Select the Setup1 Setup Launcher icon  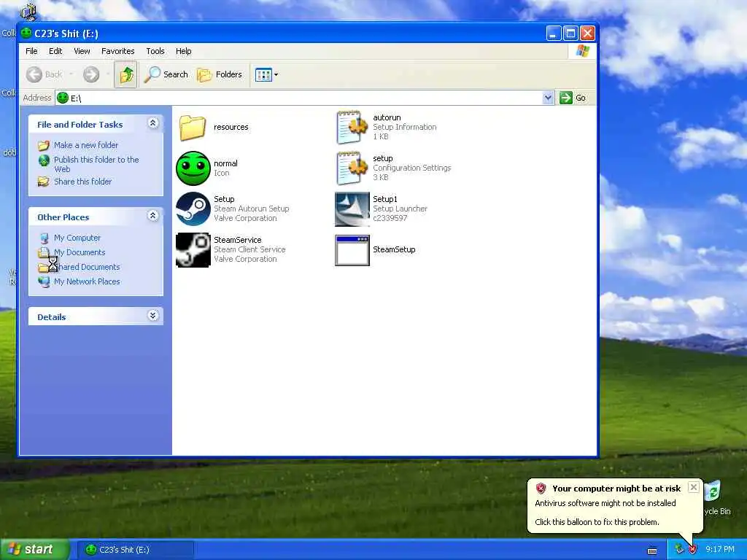[352, 209]
